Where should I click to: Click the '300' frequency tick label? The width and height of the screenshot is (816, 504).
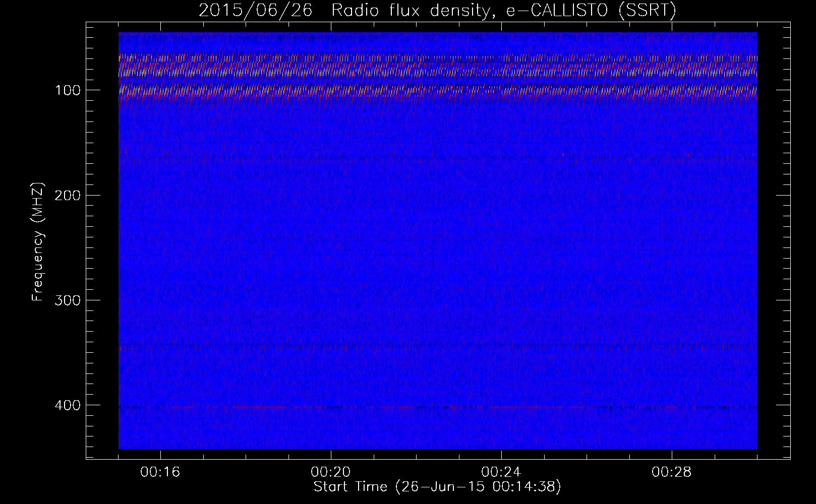(x=68, y=300)
